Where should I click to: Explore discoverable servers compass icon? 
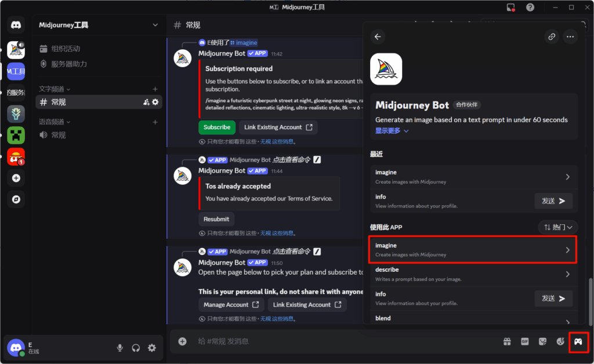tap(16, 199)
